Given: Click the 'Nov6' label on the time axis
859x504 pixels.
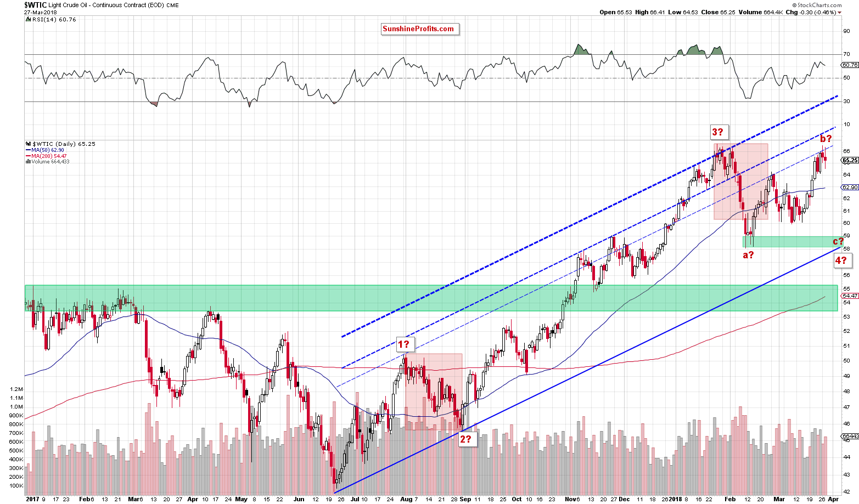Looking at the screenshot, I should point(572,500).
